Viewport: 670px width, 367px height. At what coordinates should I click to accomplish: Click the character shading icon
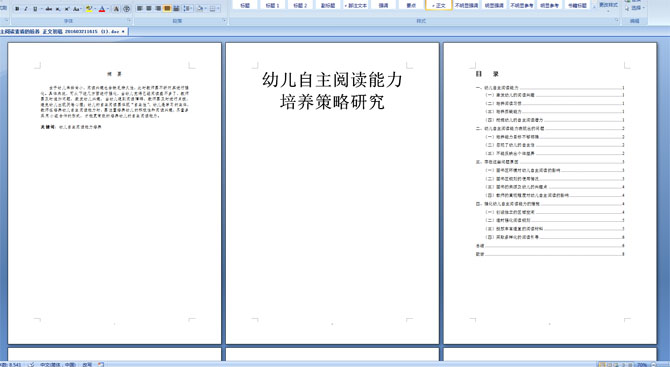tap(116, 9)
